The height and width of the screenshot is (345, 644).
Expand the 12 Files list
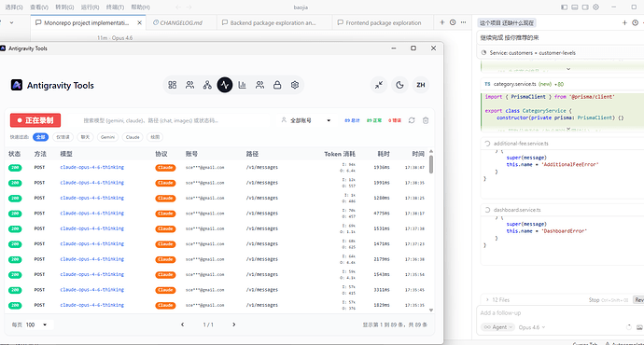497,300
